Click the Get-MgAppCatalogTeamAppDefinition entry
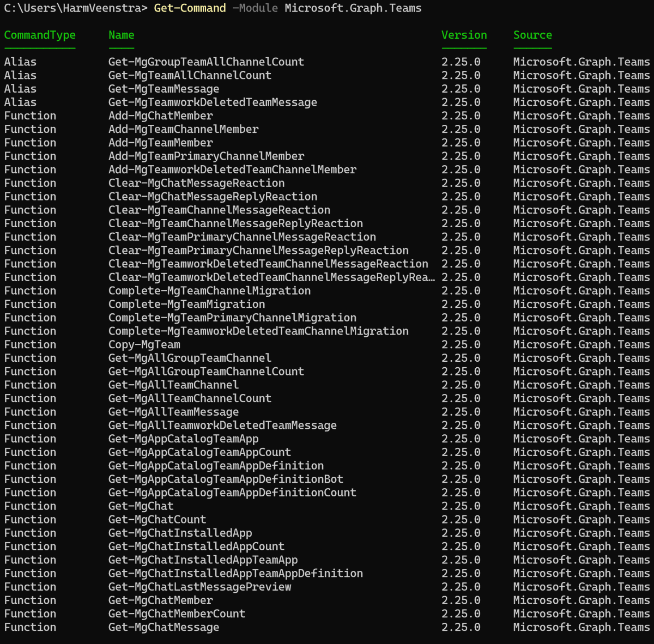The width and height of the screenshot is (654, 644). (216, 466)
